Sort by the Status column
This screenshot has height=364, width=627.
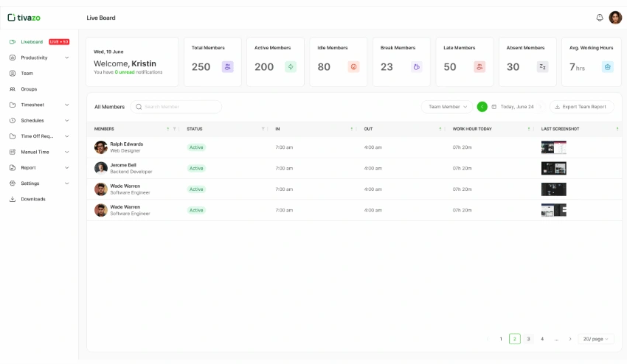point(263,129)
